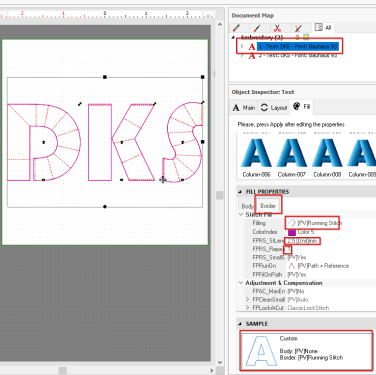Select '2 - Text: DKS - Font: Bauhaus 93' row
376x375 pixels.
(298, 55)
